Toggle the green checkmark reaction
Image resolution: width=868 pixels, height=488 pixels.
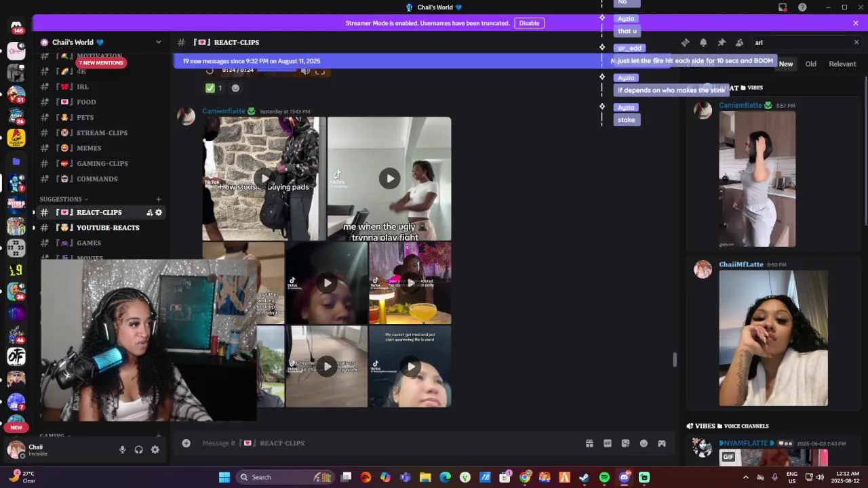click(x=214, y=88)
